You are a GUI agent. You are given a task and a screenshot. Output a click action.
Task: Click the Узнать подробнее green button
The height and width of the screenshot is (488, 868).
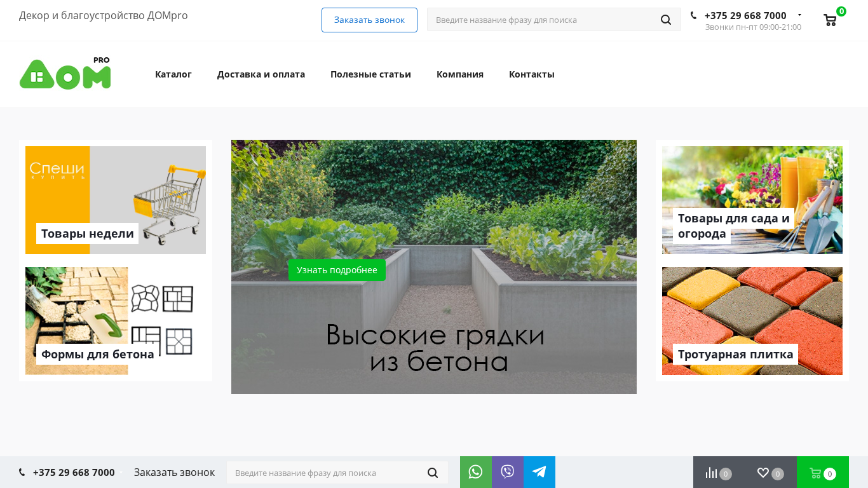pyautogui.click(x=337, y=270)
